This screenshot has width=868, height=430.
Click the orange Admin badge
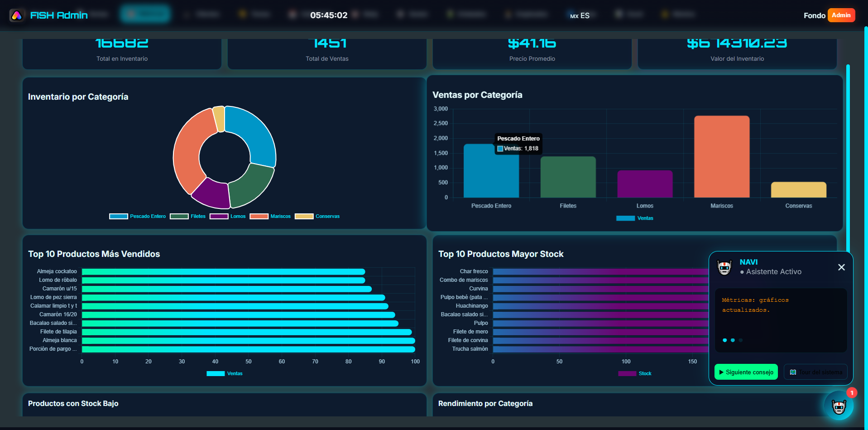841,14
